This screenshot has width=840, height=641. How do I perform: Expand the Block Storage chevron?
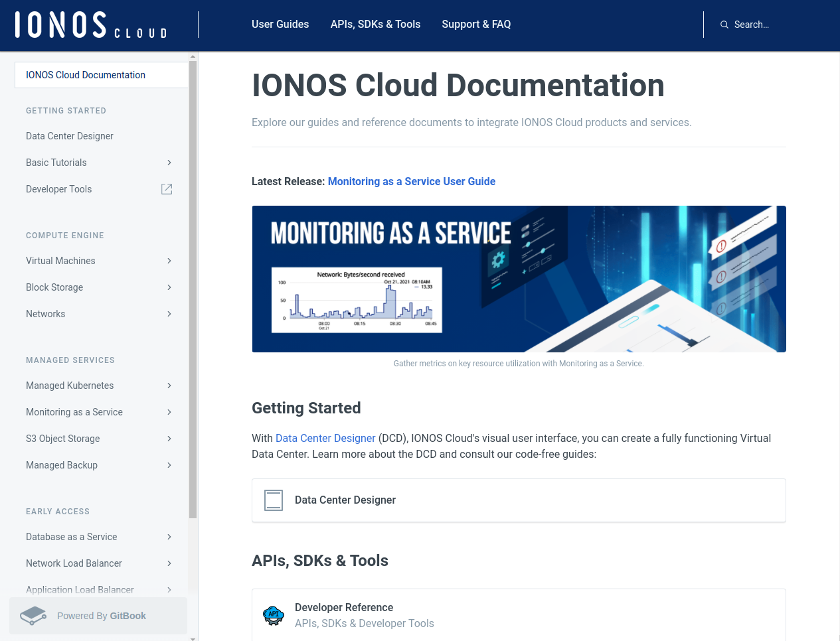click(169, 287)
